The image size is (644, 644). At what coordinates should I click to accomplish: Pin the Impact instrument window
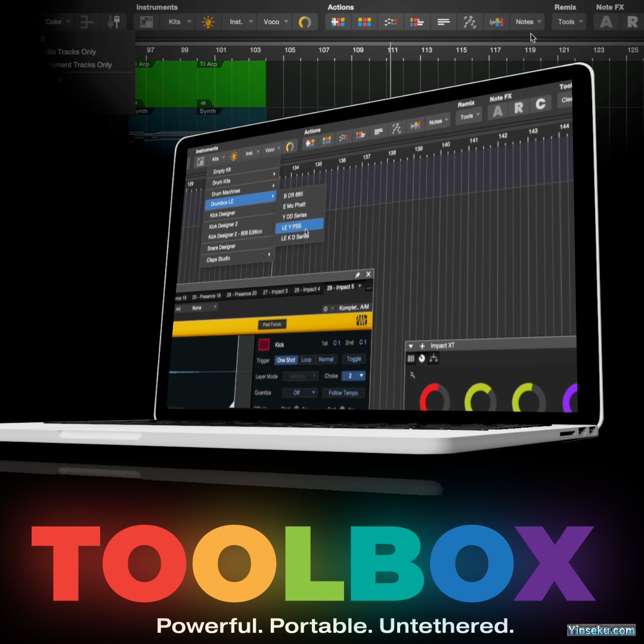tap(357, 275)
